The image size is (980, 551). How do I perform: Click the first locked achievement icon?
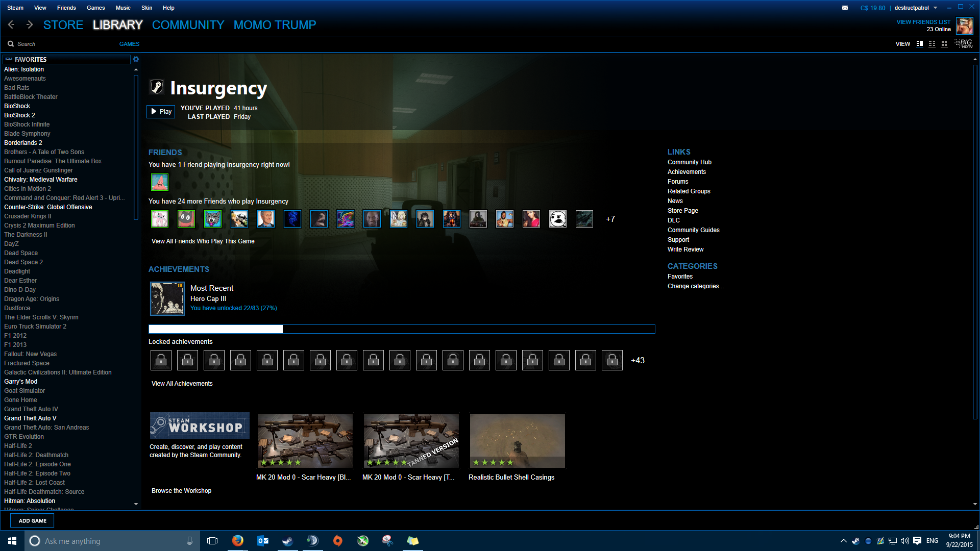pos(161,360)
